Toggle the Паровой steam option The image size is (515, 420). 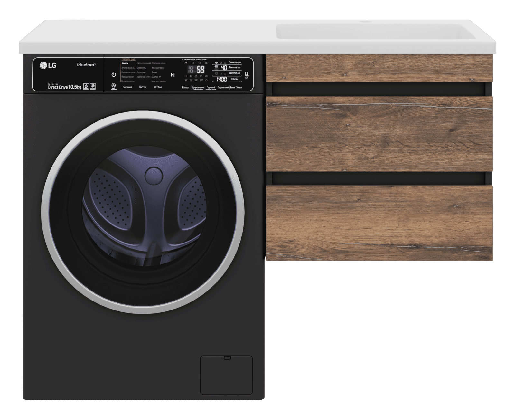click(211, 87)
